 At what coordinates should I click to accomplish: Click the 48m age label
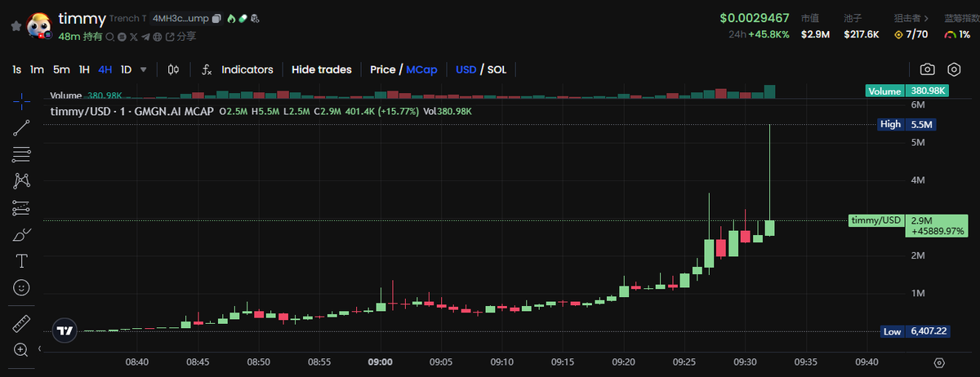coord(69,36)
